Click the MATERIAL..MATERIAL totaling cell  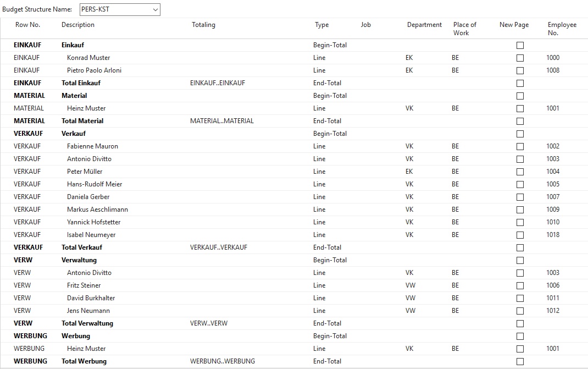222,121
